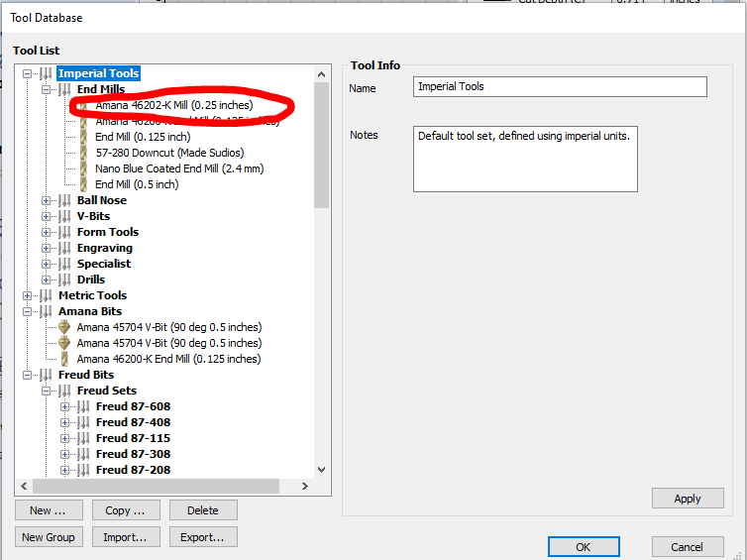Click the Imperial Tools group icon
Viewport: 747px width, 560px height.
coord(46,73)
